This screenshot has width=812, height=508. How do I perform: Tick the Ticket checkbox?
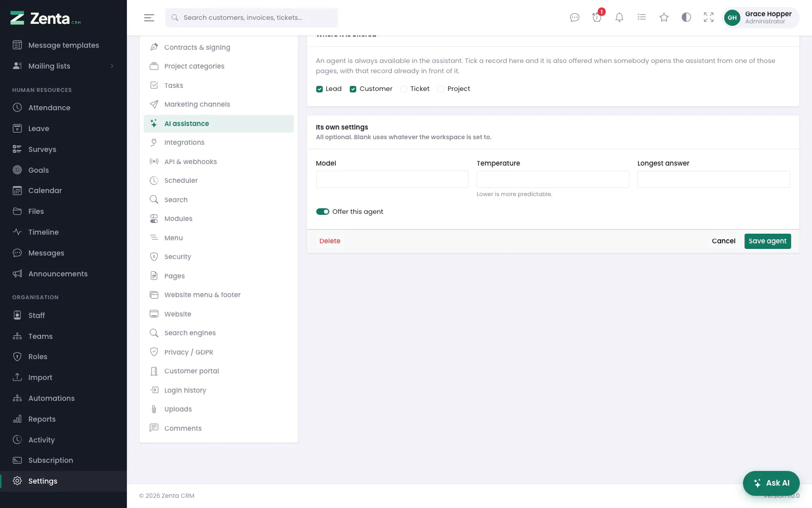click(404, 89)
